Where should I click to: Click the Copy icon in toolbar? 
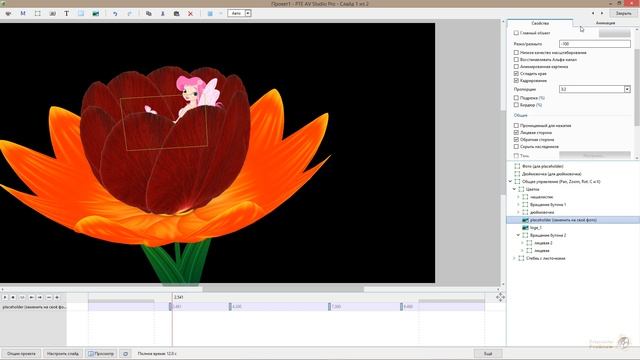click(149, 13)
